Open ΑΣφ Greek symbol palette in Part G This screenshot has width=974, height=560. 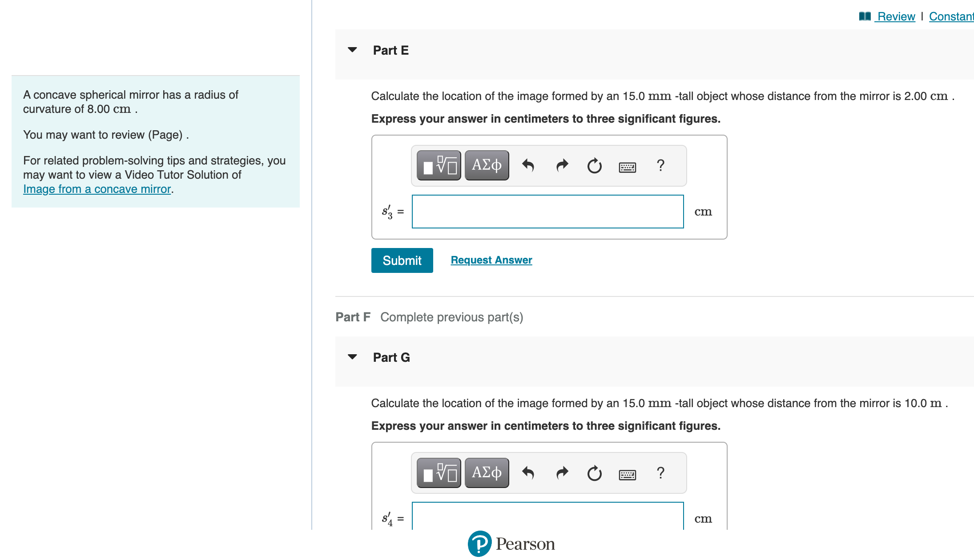click(486, 472)
